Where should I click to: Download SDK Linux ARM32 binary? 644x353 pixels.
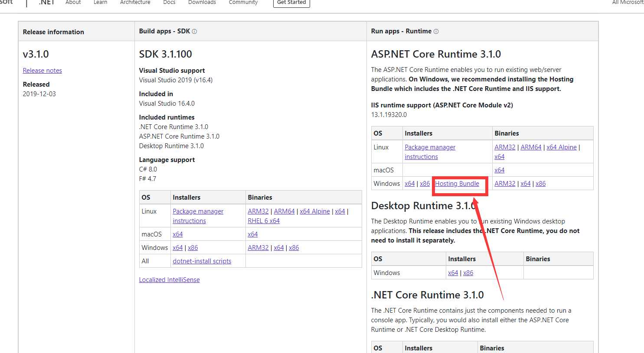pyautogui.click(x=258, y=211)
